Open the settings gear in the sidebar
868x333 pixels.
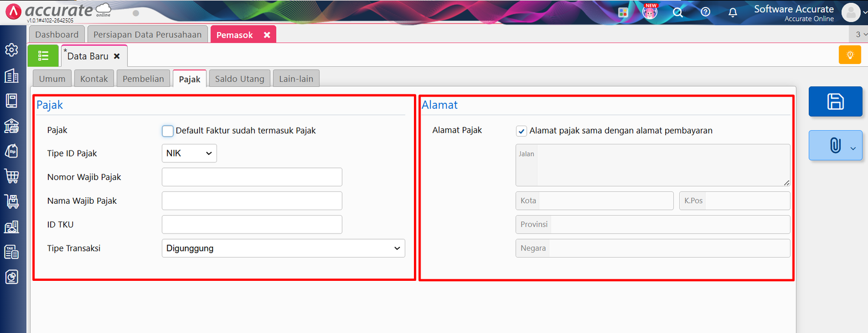coord(11,50)
